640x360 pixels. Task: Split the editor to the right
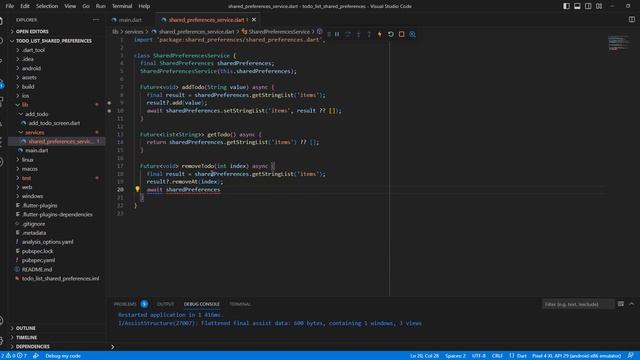(x=631, y=20)
